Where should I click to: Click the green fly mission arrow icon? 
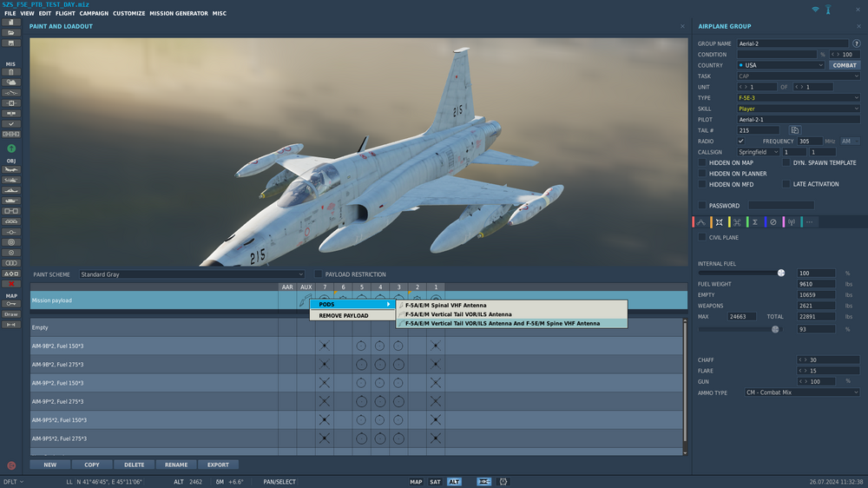(x=11, y=148)
